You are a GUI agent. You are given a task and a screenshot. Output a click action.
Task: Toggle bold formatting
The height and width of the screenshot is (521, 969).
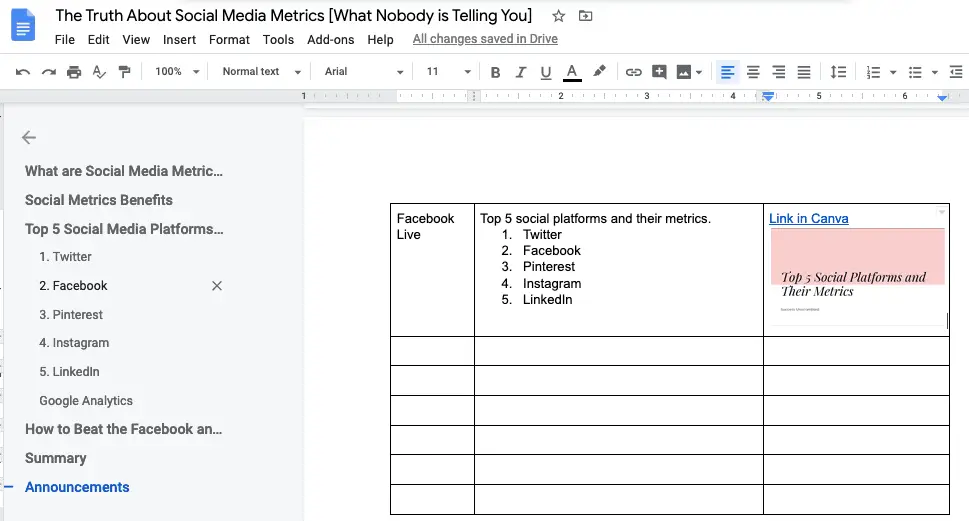point(495,72)
